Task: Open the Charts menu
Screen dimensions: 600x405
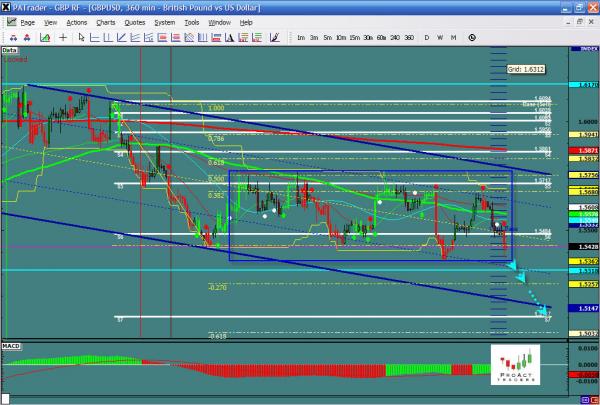Action: point(103,21)
